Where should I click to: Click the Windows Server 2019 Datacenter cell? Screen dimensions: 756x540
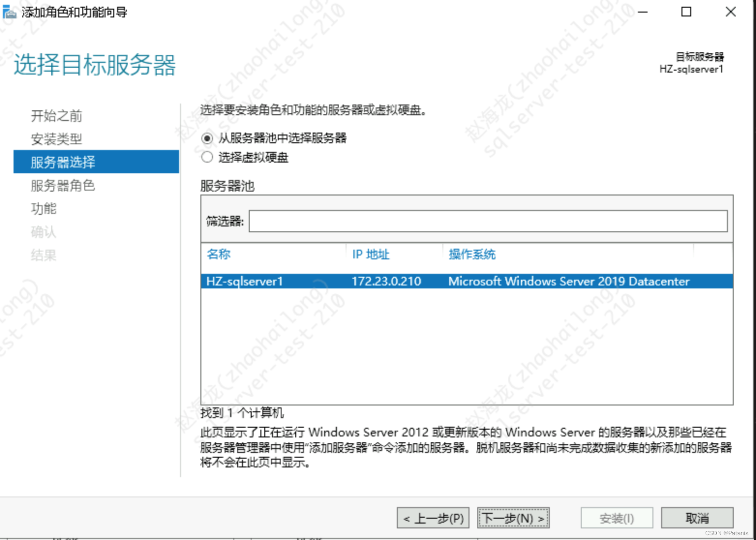pyautogui.click(x=569, y=281)
